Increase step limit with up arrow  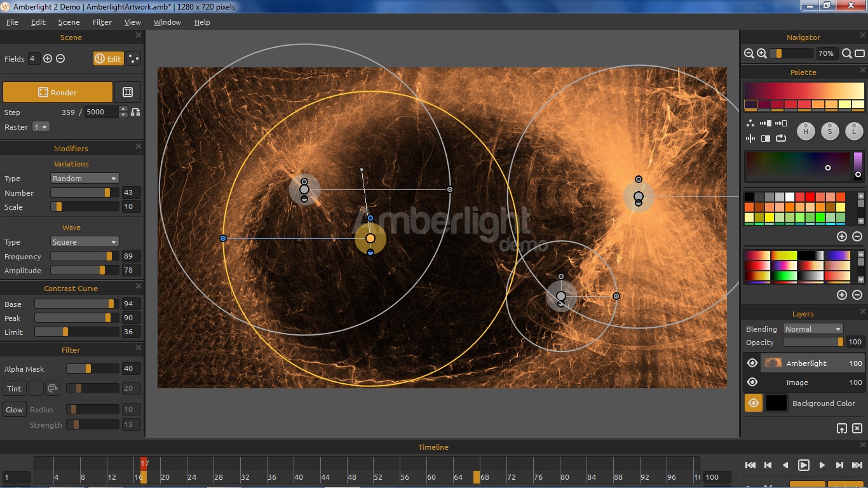[123, 109]
